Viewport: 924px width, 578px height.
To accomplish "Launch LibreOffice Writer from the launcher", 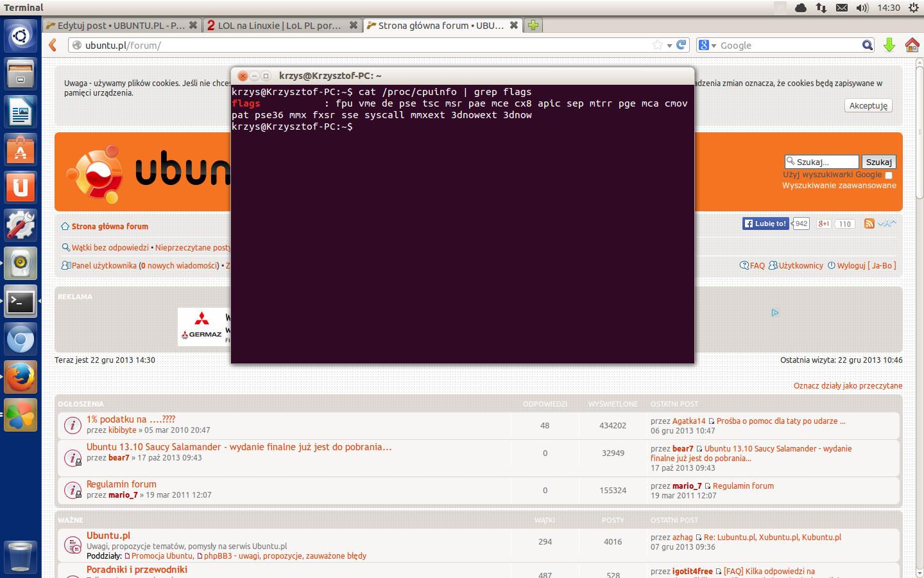I will [21, 112].
